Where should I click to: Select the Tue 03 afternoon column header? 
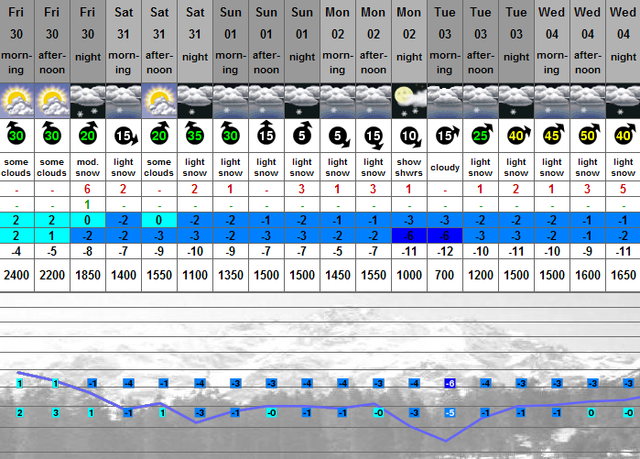pyautogui.click(x=481, y=41)
